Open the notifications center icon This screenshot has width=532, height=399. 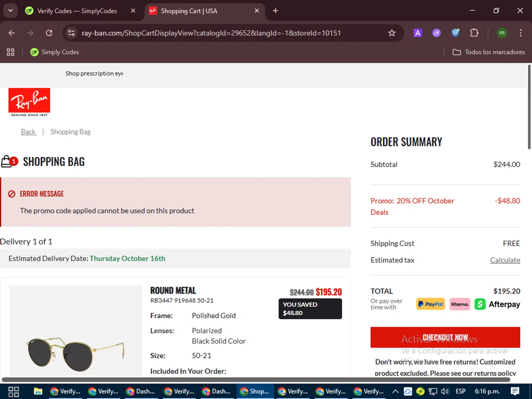pos(515,392)
